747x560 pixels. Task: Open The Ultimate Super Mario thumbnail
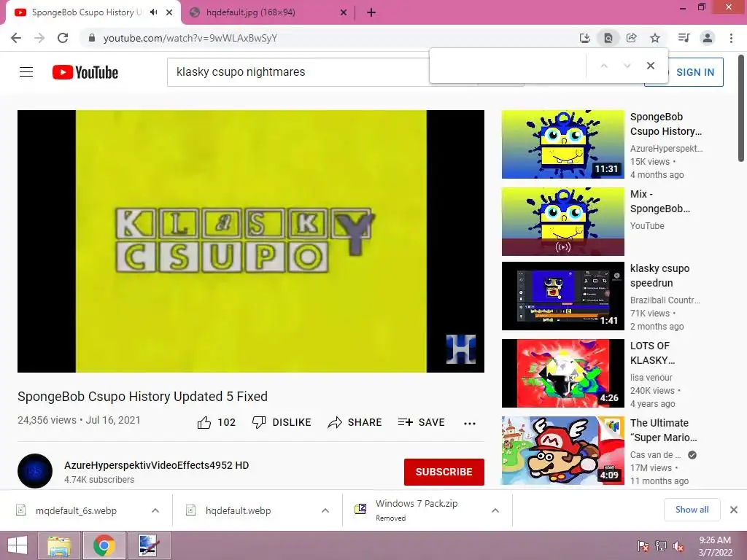[562, 451]
